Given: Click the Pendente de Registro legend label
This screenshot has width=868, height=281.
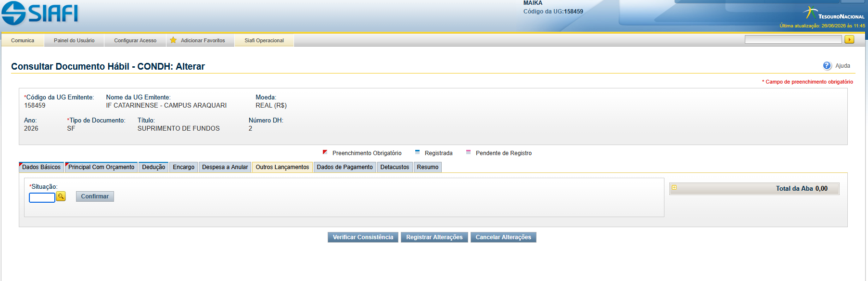Looking at the screenshot, I should tap(504, 153).
